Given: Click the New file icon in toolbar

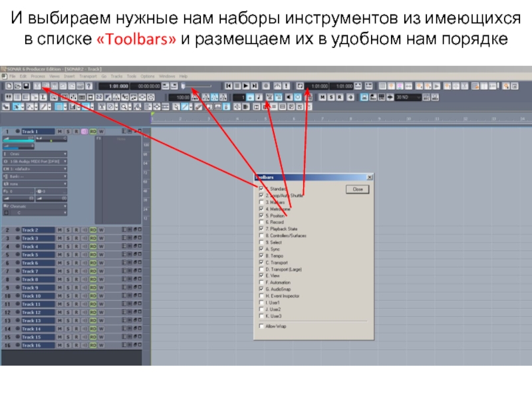Looking at the screenshot, I should pyautogui.click(x=8, y=86).
